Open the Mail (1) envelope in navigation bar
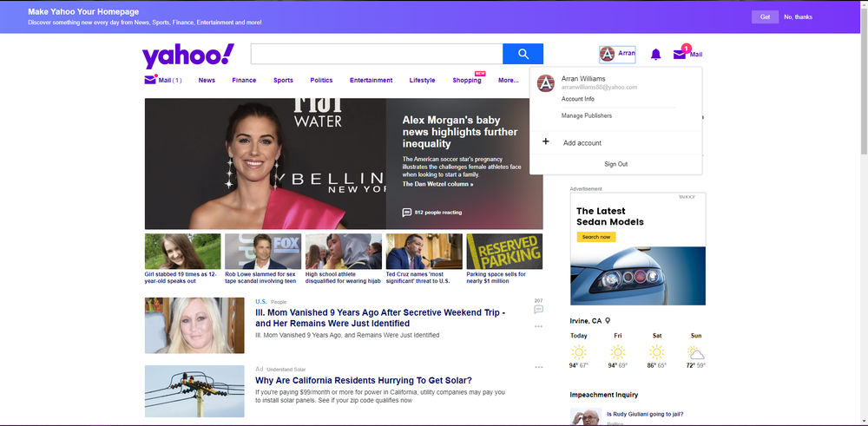The image size is (868, 426). 150,80
